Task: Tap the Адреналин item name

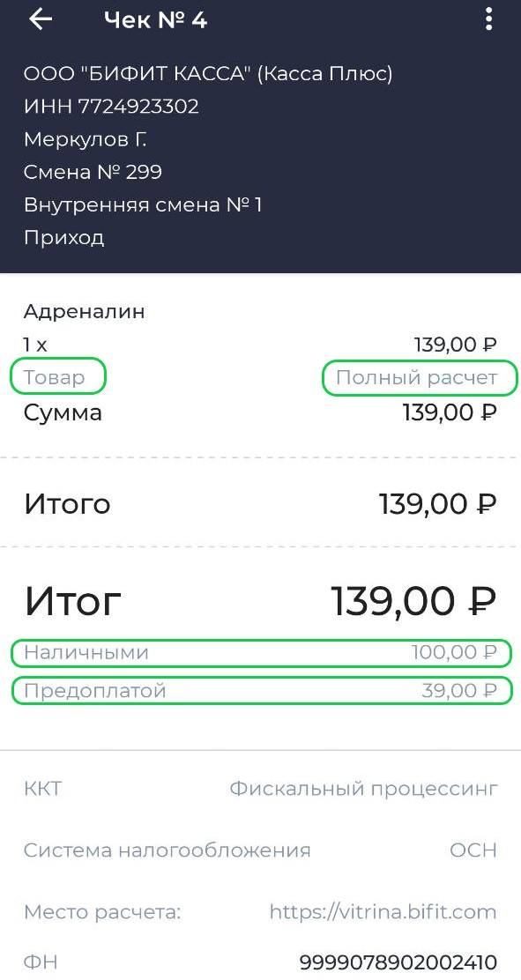Action: [85, 310]
